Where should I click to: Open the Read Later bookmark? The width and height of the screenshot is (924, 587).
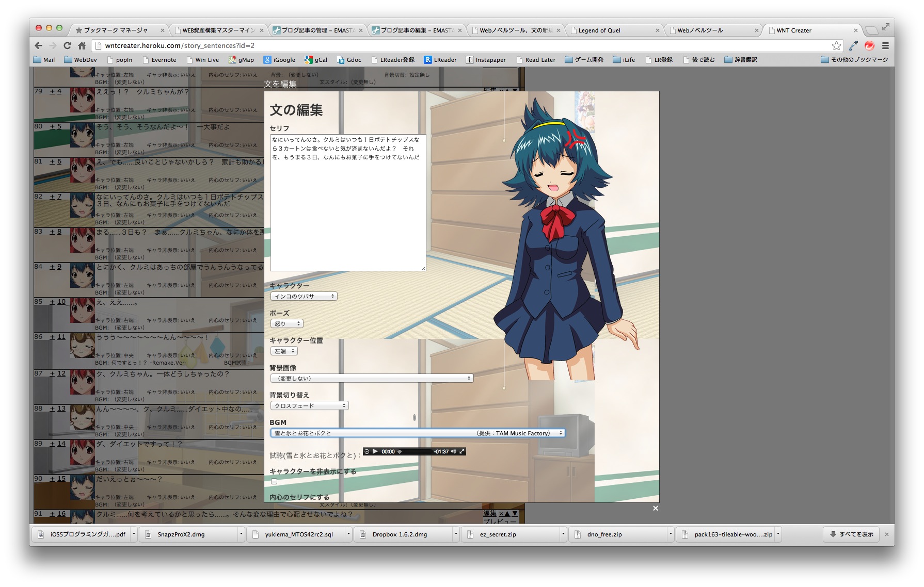tap(535, 60)
